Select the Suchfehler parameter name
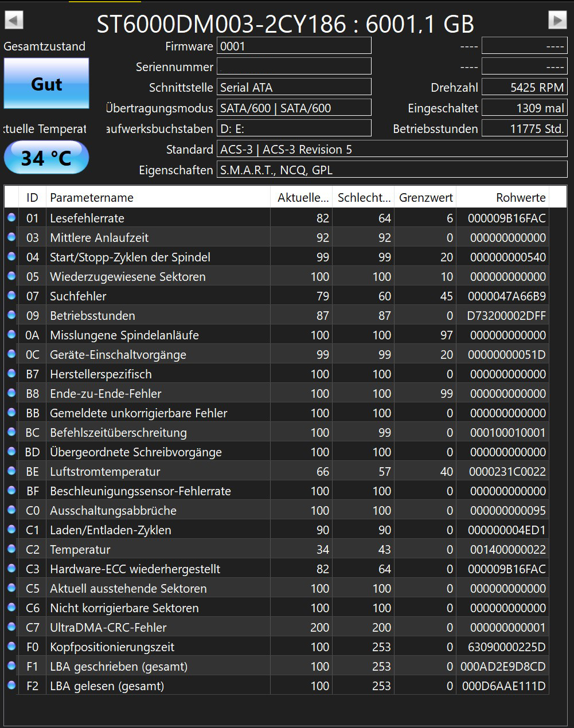Image resolution: width=574 pixels, height=728 pixels. tap(78, 296)
